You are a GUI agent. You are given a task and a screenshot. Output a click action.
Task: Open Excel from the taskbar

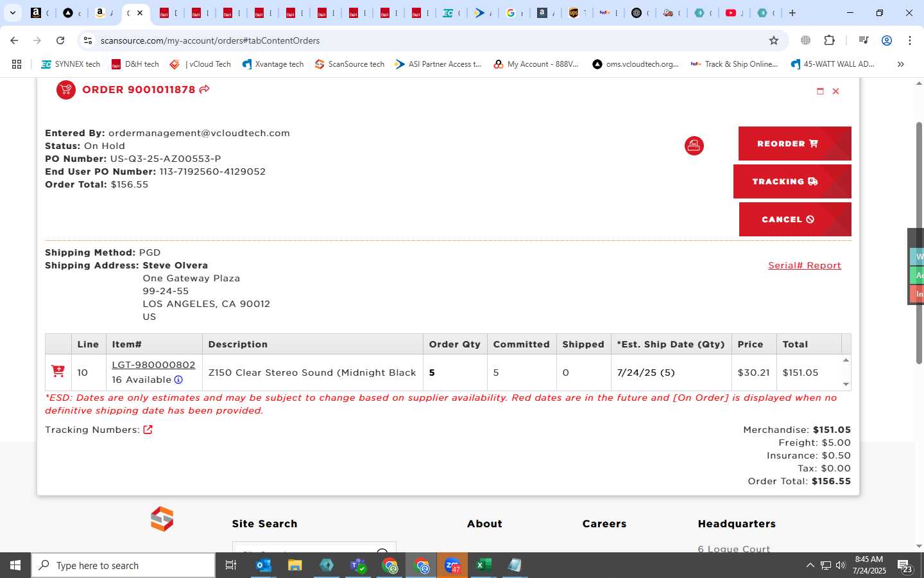(484, 565)
